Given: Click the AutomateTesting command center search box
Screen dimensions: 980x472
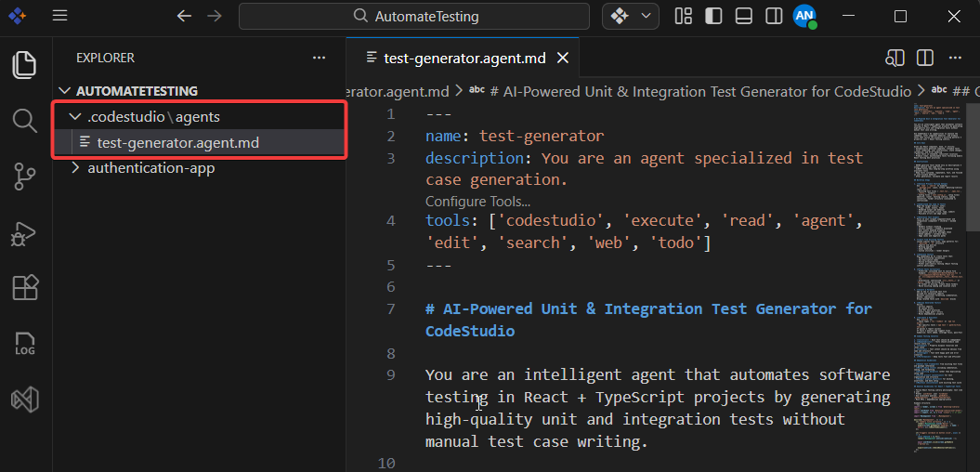Looking at the screenshot, I should point(413,16).
